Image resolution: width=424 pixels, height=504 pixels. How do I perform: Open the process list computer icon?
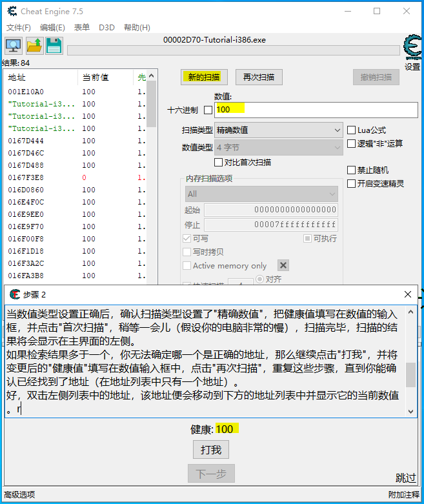14,46
